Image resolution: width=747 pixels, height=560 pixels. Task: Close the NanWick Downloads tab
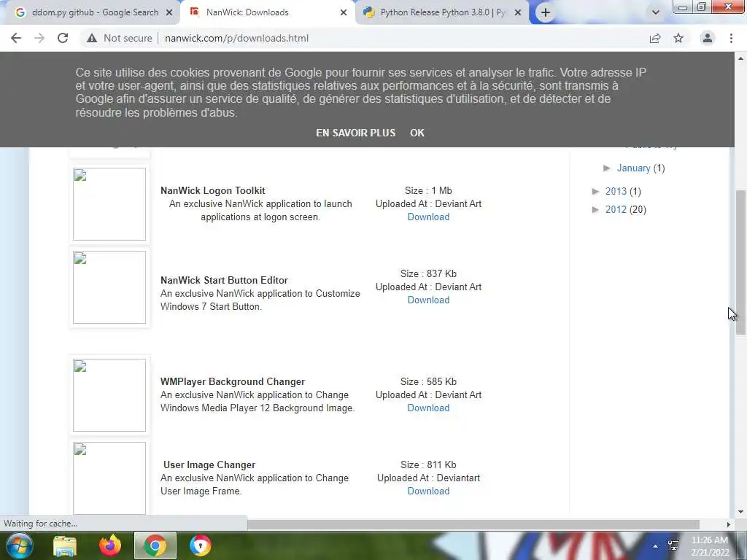(x=344, y=12)
